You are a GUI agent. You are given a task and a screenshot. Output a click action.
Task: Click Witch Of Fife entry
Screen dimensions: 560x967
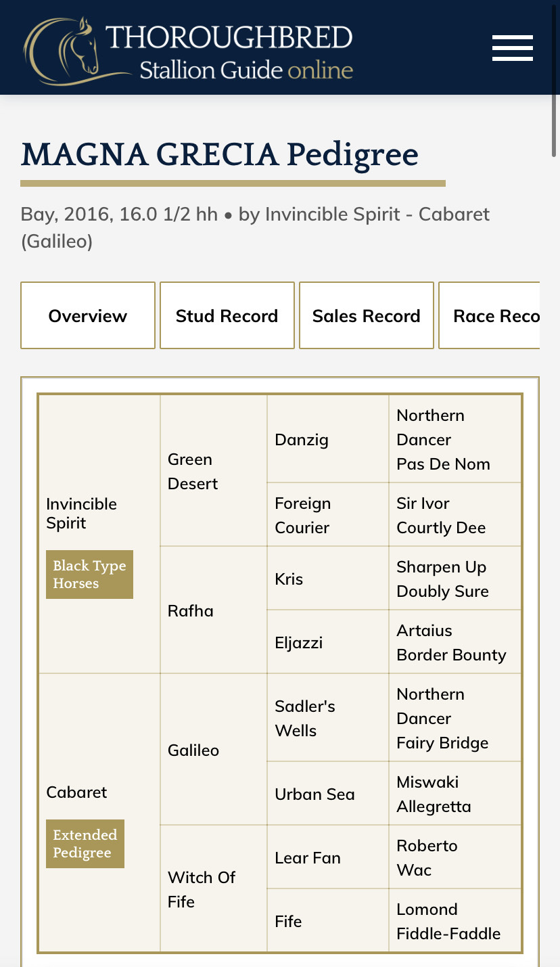[x=201, y=889]
